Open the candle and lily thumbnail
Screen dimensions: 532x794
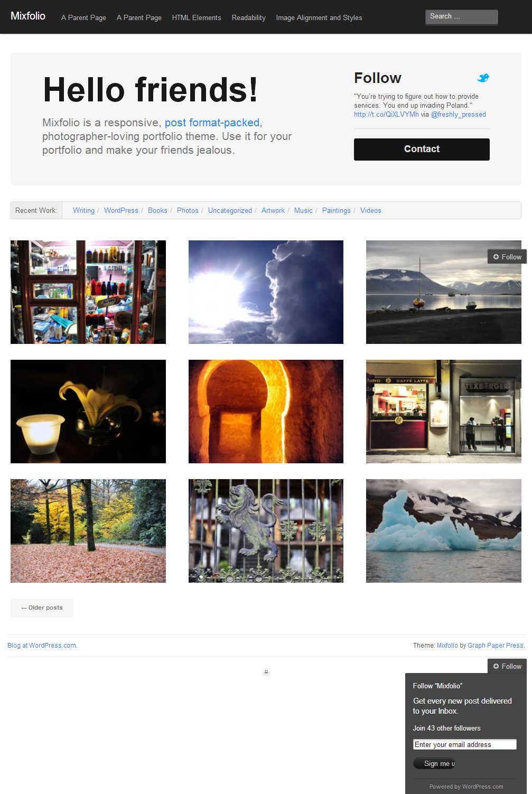pos(88,412)
